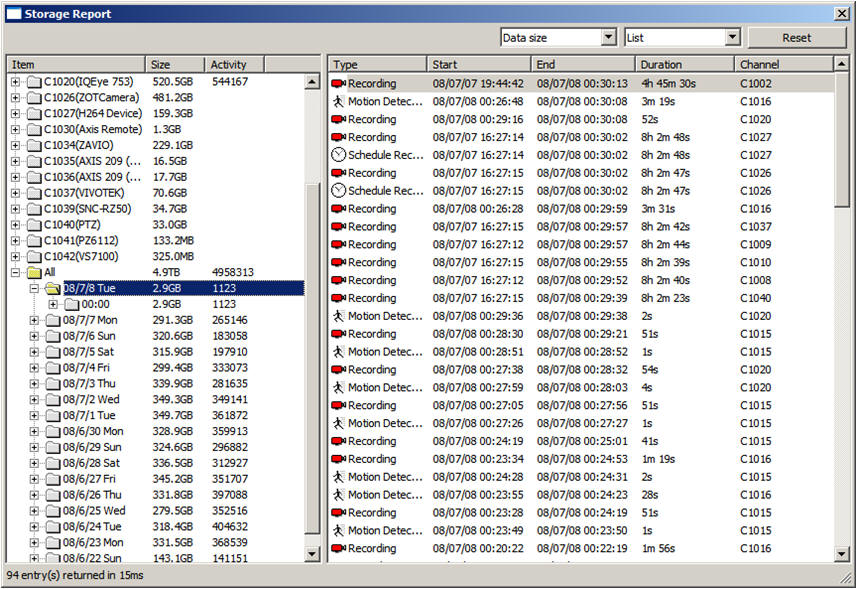
Task: Sort by the Duration column header
Action: pos(683,65)
